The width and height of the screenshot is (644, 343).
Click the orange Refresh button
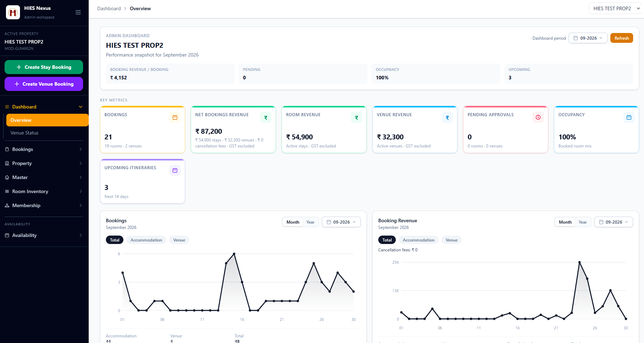622,38
